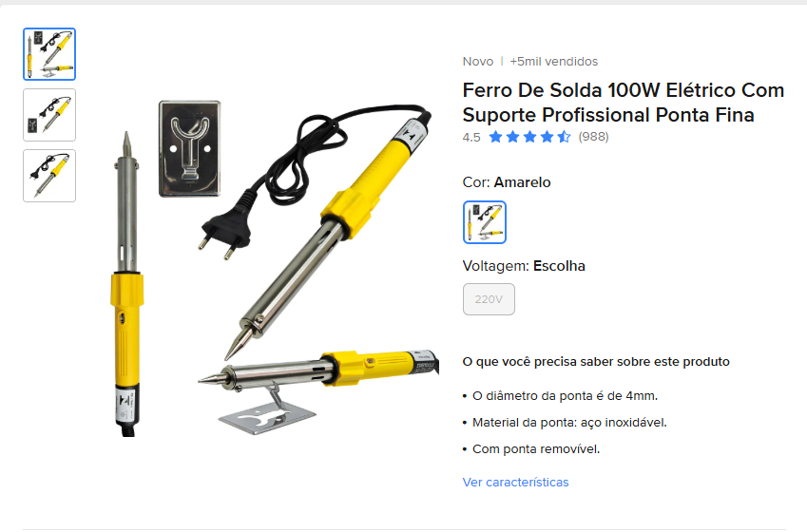Viewport: 807px width, 532px height.
Task: Click the +5mil vendidos label
Action: pyautogui.click(x=554, y=61)
